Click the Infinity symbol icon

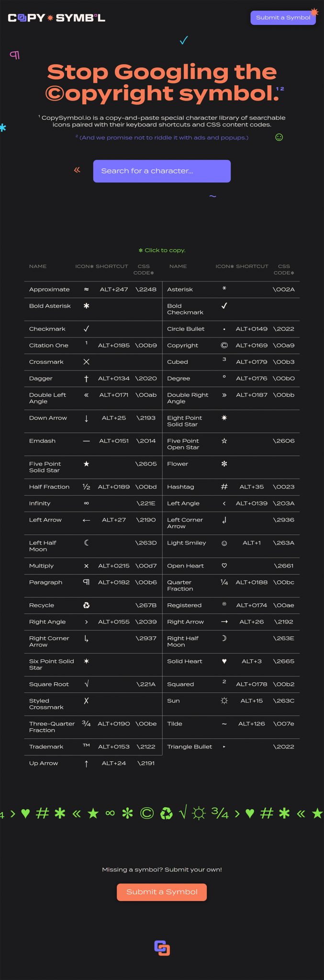click(x=86, y=503)
